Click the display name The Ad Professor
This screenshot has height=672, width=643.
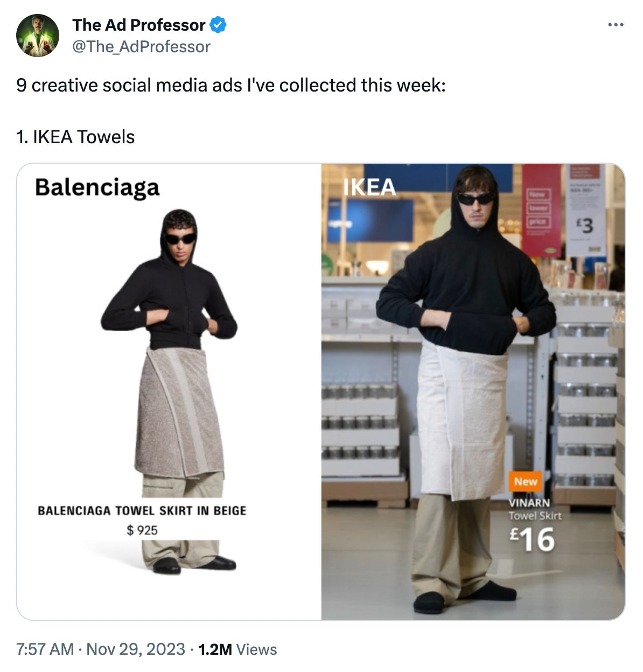click(x=139, y=25)
